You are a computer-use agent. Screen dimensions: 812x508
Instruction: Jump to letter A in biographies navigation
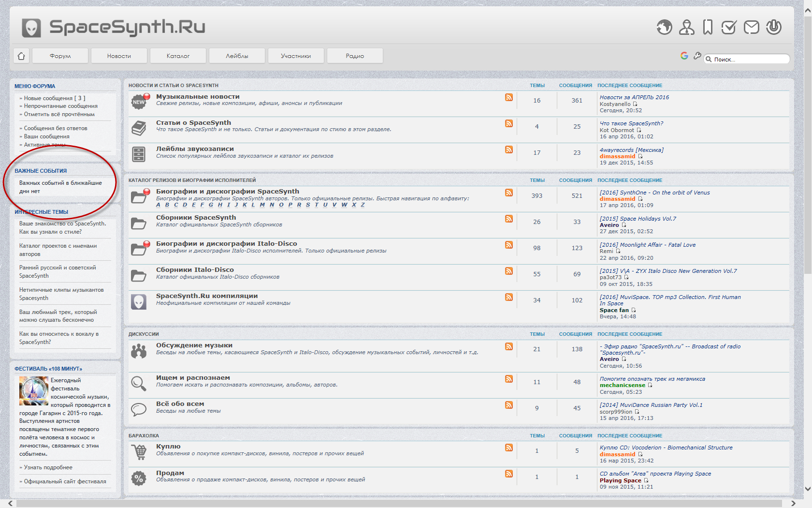(158, 205)
